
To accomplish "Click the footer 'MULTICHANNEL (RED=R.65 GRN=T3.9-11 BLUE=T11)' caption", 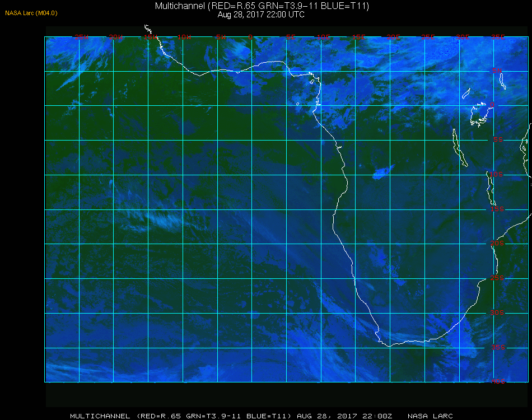I will (180, 416).
